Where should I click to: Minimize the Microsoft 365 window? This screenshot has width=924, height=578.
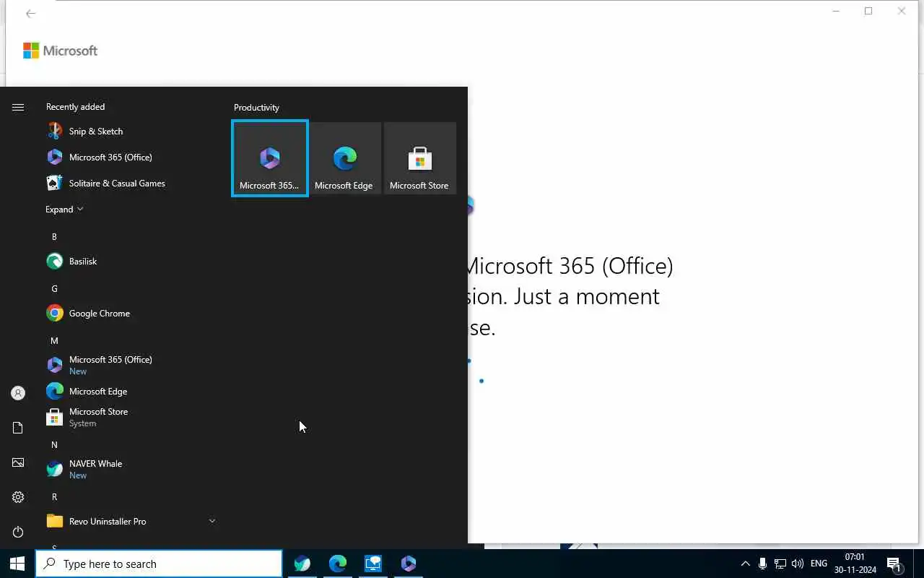click(836, 11)
